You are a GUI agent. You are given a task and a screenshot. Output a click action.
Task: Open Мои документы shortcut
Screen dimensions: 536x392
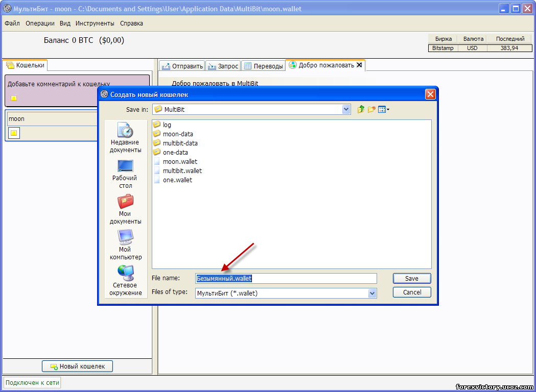click(x=126, y=209)
